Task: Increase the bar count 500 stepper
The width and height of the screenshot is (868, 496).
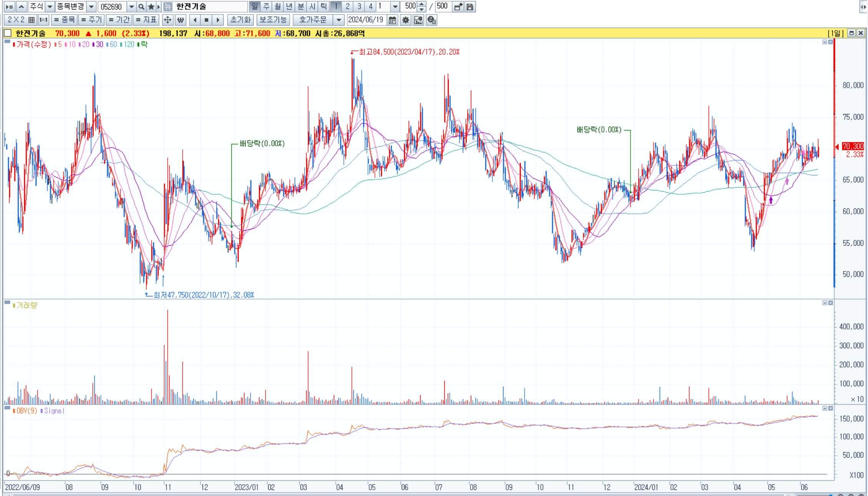Action: [422, 4]
